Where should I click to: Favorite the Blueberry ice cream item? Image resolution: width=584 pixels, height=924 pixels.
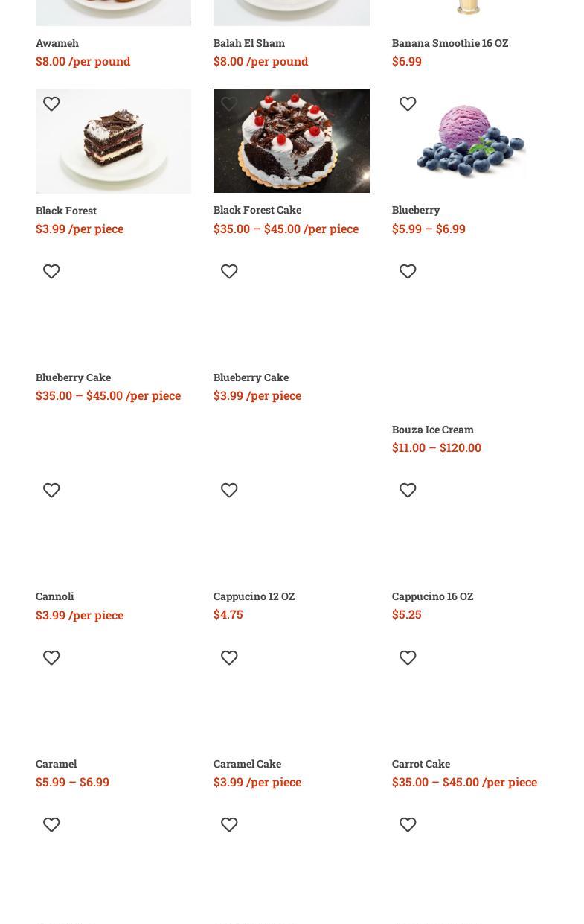[408, 104]
